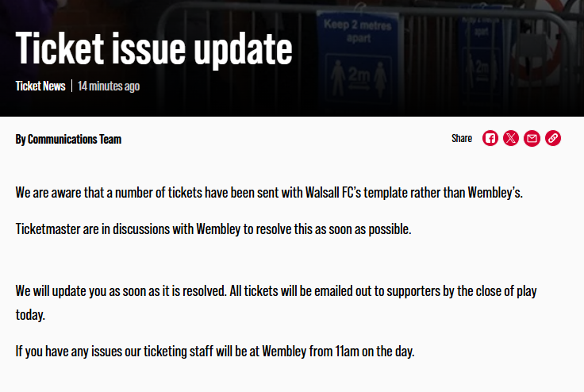Click the sentence about Ticketmaster discussions

point(213,229)
